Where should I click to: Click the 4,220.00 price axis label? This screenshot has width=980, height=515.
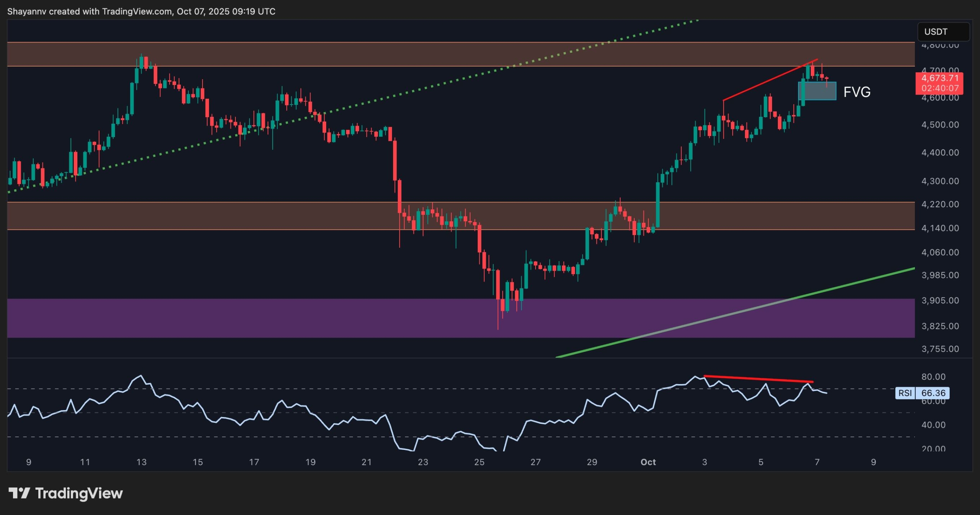tap(940, 204)
